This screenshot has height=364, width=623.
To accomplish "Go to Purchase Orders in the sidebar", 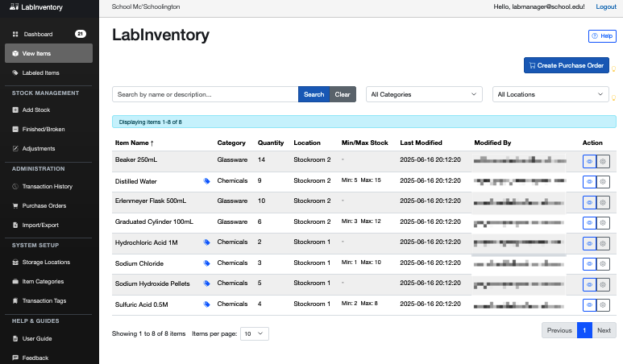I will [x=44, y=205].
